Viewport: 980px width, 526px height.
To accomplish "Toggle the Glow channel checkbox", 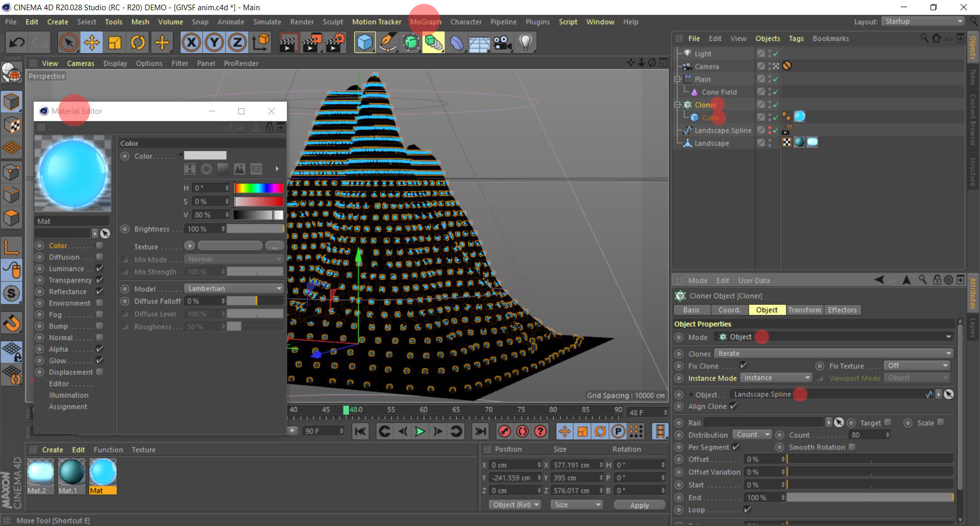I will click(x=100, y=360).
